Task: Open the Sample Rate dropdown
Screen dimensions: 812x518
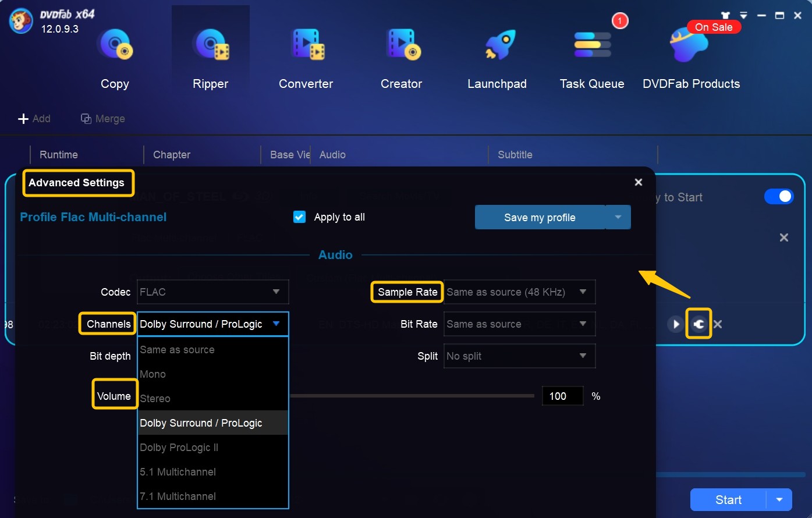Action: point(519,292)
